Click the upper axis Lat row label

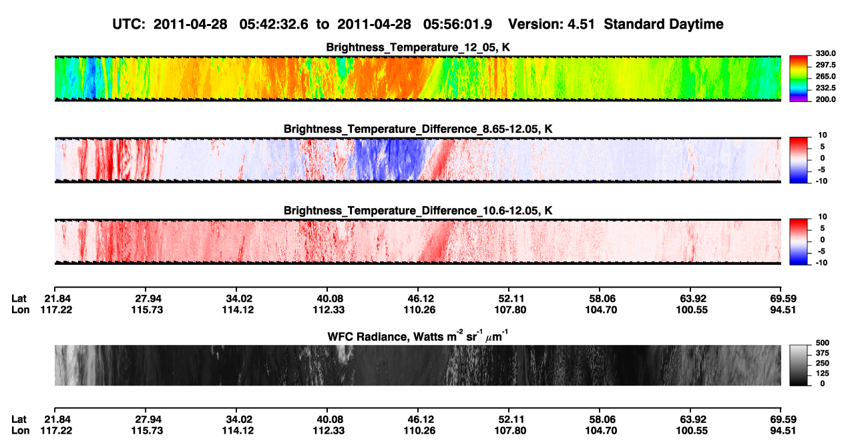[x=19, y=298]
